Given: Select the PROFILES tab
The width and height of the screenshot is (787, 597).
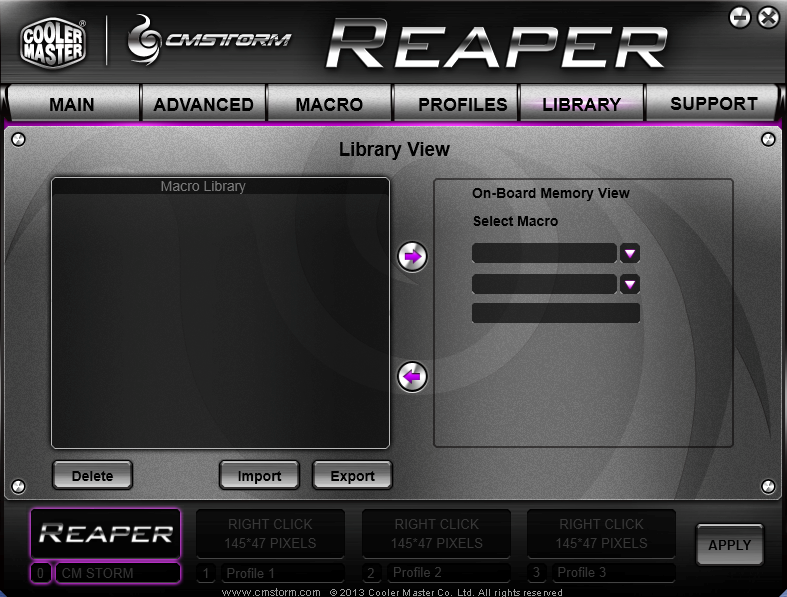Looking at the screenshot, I should (456, 104).
